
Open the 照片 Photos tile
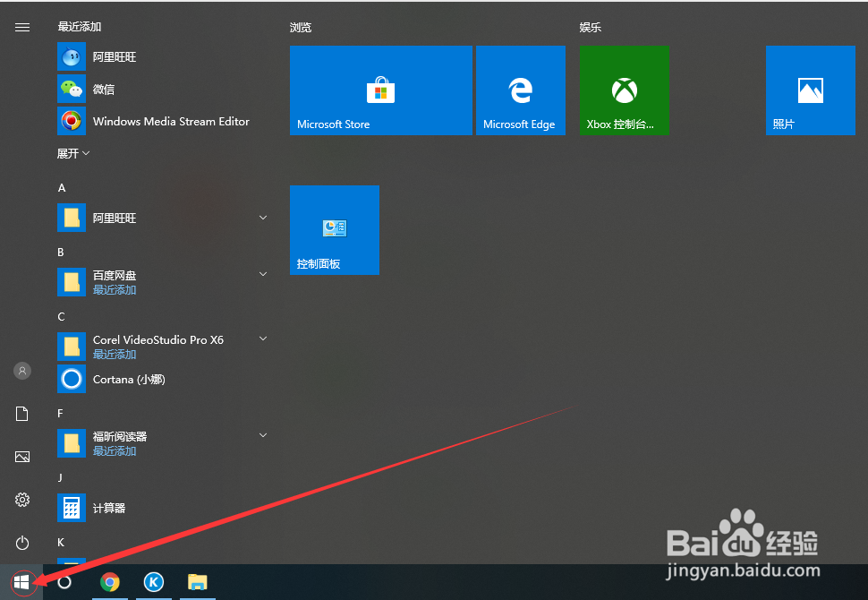point(811,90)
